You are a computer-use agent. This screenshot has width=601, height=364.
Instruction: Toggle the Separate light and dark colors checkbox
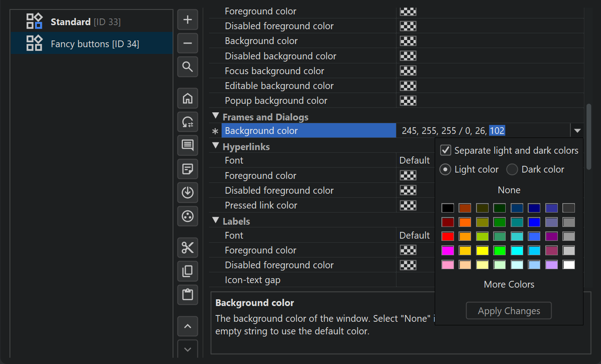446,151
